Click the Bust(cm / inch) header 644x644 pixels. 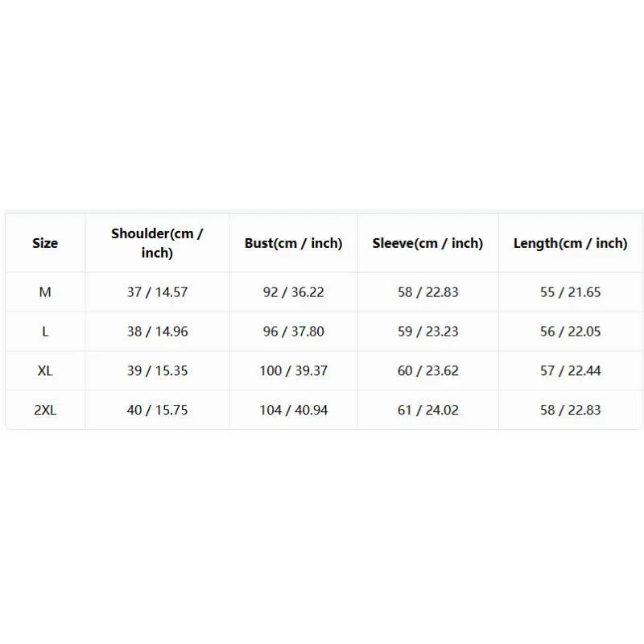293,243
